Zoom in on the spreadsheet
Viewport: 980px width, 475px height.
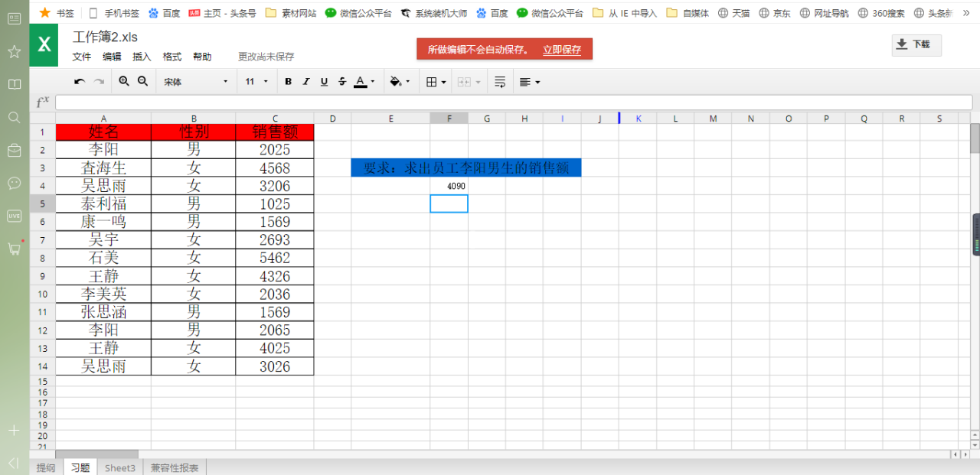click(x=124, y=81)
